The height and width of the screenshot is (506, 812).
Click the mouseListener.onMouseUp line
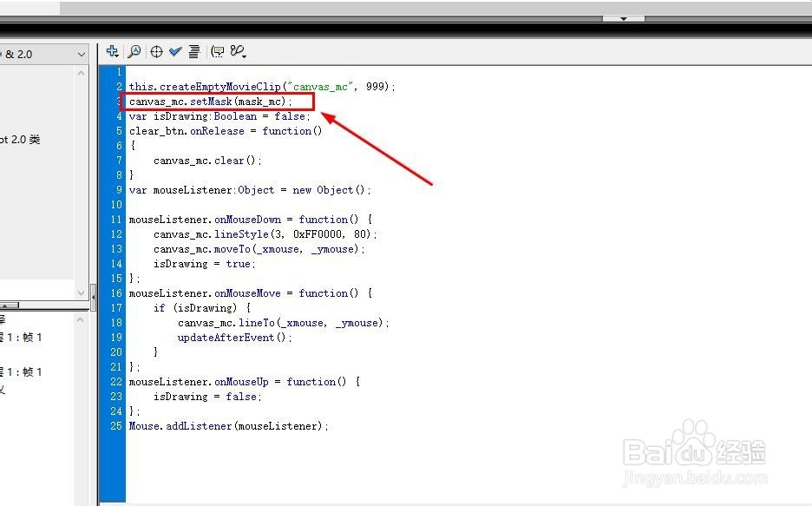click(245, 382)
